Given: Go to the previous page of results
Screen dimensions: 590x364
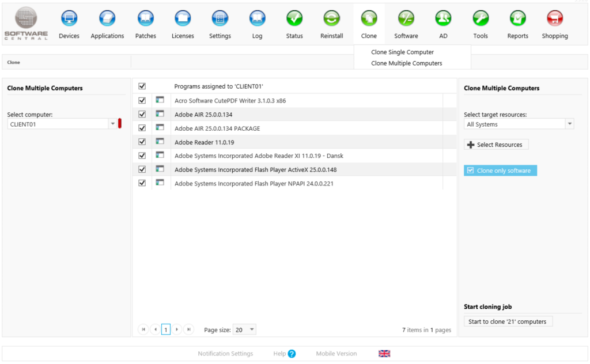Looking at the screenshot, I should (155, 329).
